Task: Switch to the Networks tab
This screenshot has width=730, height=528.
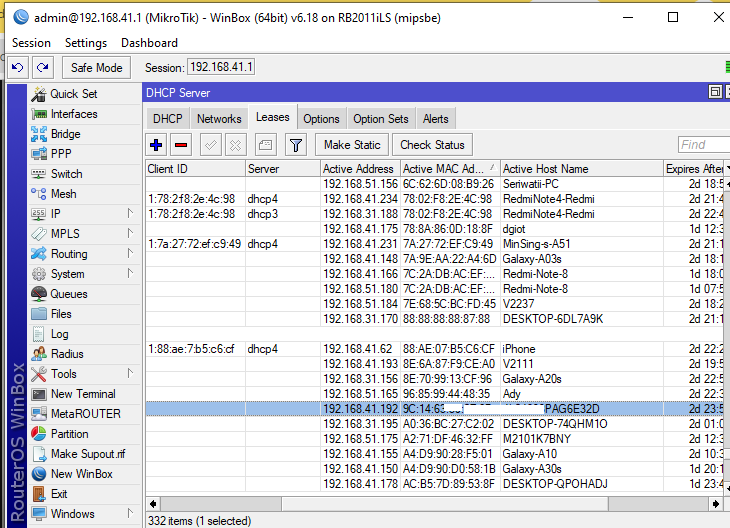Action: click(x=219, y=119)
